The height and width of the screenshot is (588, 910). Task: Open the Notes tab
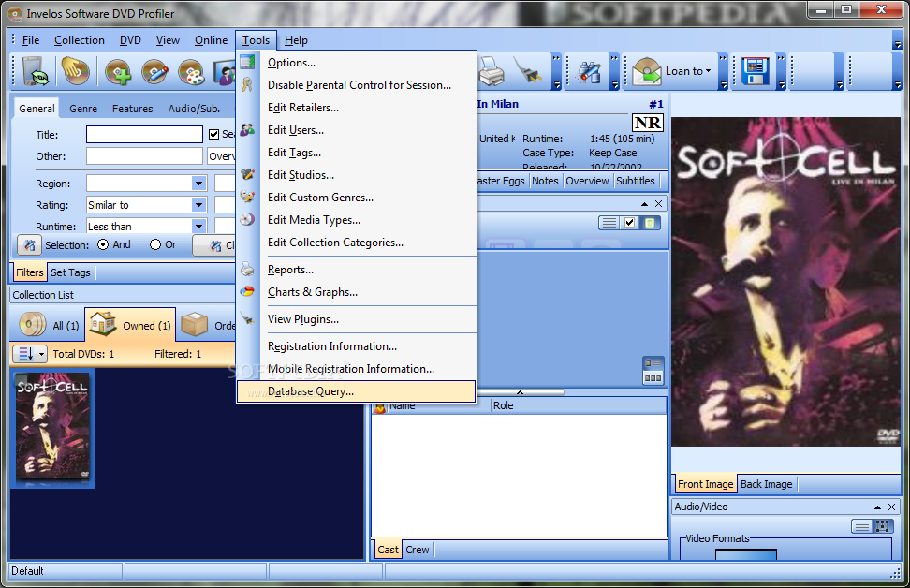pos(545,181)
